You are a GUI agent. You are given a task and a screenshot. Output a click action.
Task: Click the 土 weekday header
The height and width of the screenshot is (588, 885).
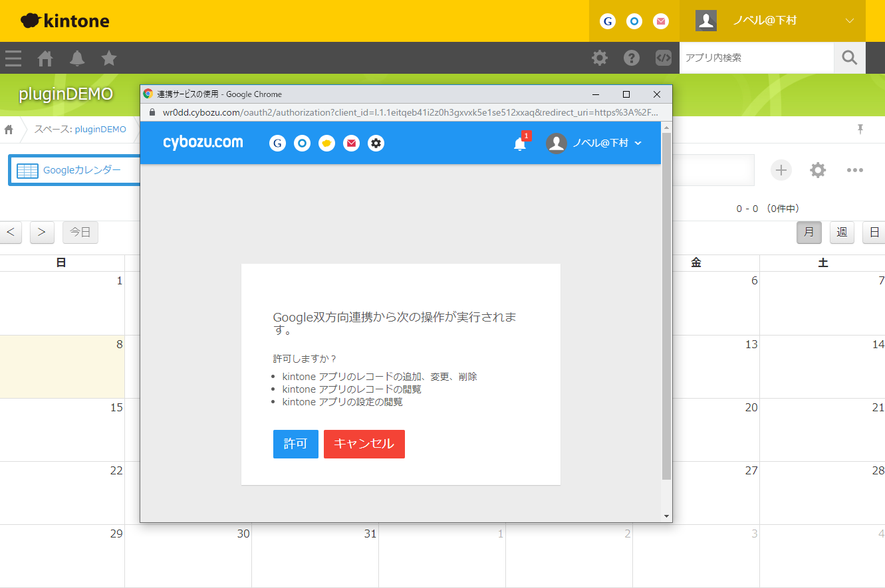[823, 263]
